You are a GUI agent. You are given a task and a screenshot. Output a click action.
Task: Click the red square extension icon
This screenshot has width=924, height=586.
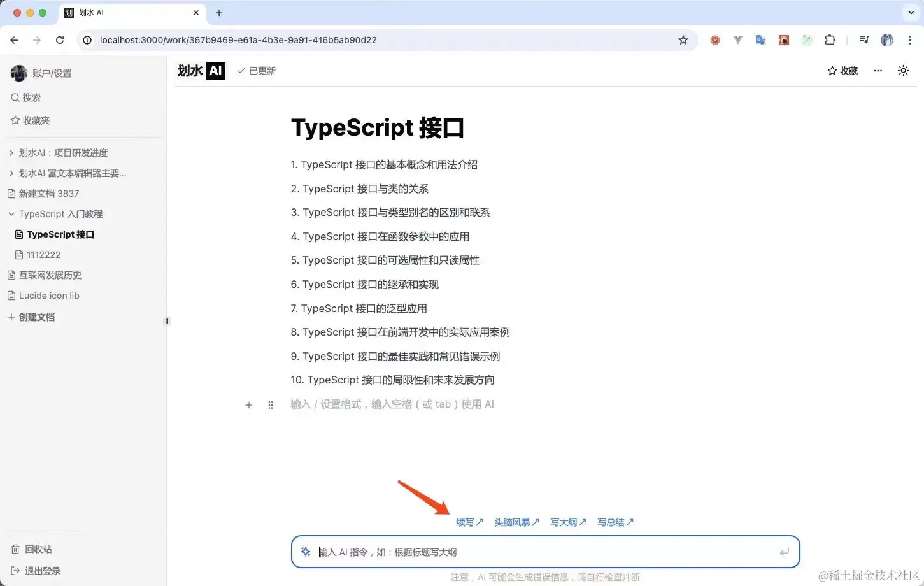[784, 40]
